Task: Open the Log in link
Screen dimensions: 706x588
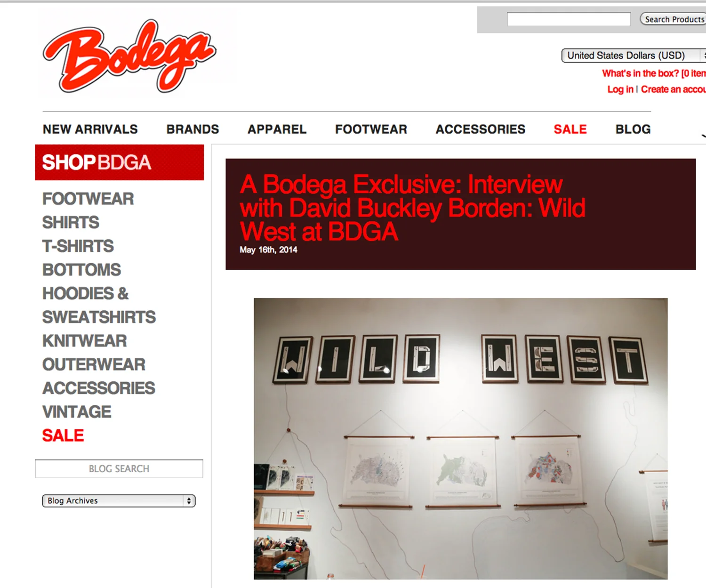Action: 620,89
